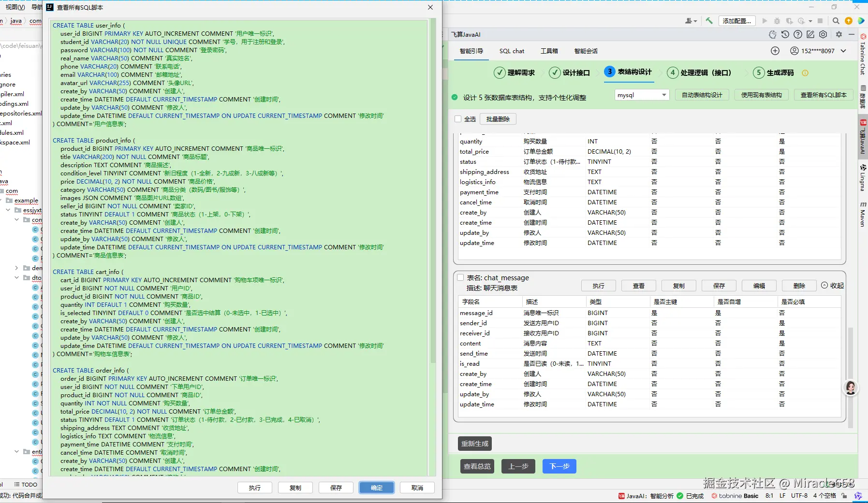
Task: Collapse the essjyxt folder in project tree
Action: (x=8, y=210)
